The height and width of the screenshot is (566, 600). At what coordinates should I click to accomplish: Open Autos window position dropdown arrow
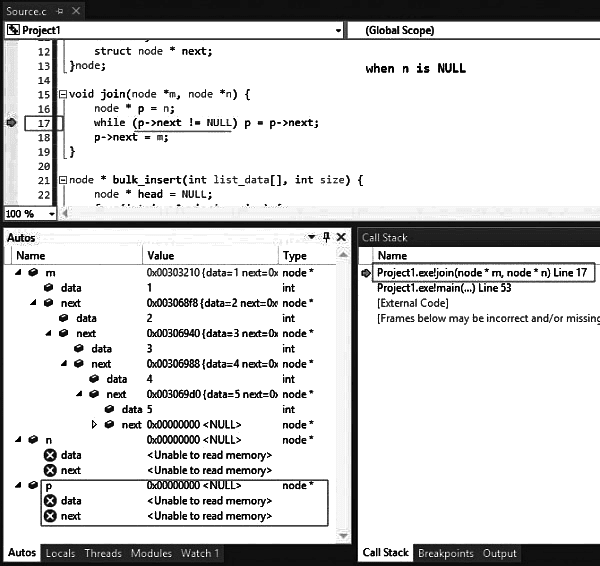[x=312, y=237]
